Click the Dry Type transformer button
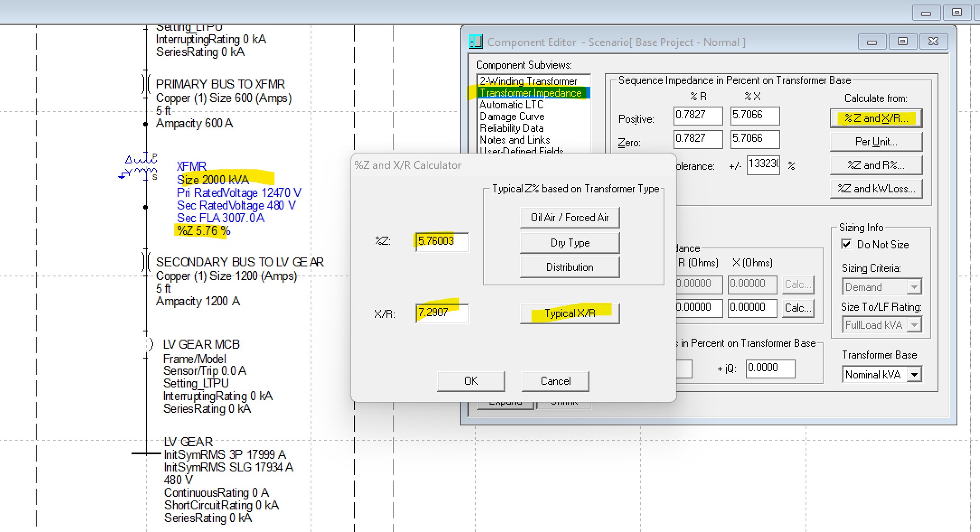Image resolution: width=980 pixels, height=532 pixels. 570,243
